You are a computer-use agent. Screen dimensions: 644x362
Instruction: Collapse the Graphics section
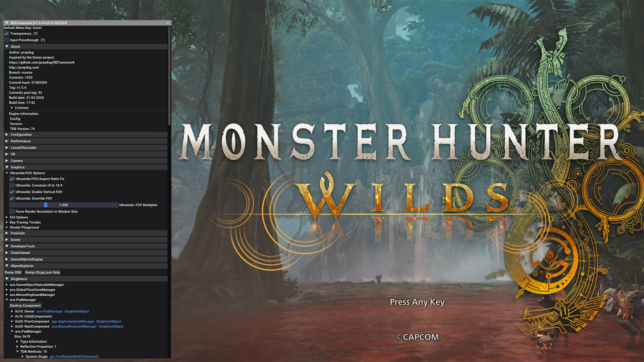[17, 167]
